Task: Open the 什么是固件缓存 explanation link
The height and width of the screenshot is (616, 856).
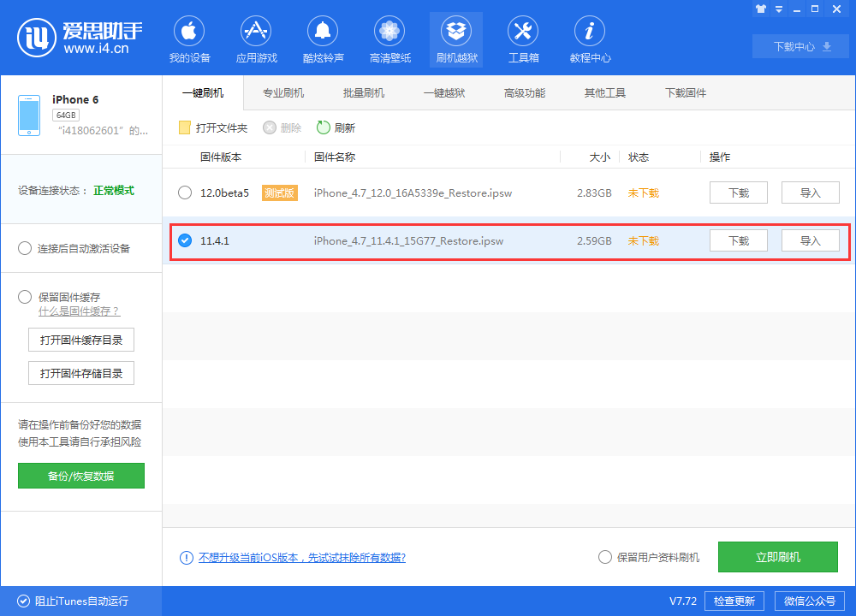Action: pyautogui.click(x=80, y=311)
